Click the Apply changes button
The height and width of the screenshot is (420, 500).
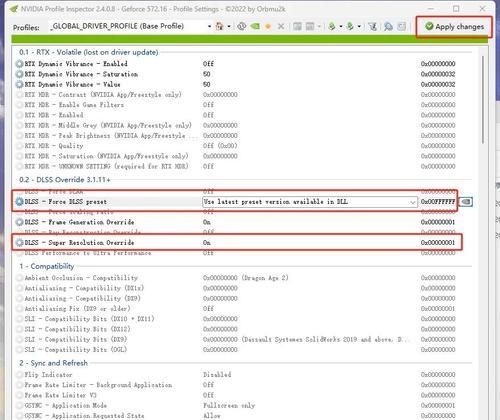[454, 27]
